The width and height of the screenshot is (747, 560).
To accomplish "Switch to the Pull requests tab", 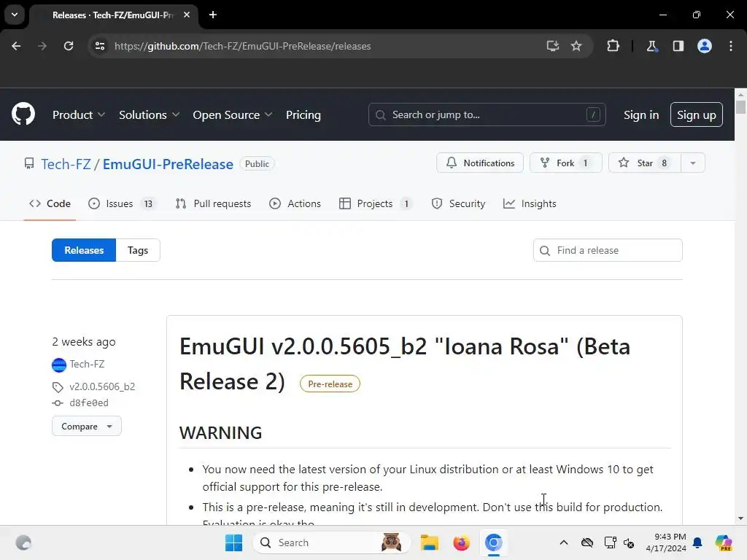I will 214,204.
